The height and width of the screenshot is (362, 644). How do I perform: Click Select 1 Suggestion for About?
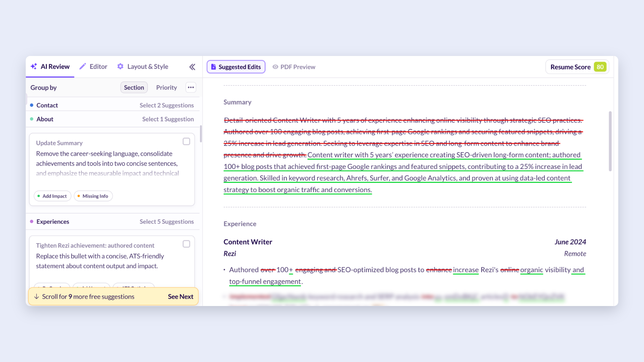point(168,119)
